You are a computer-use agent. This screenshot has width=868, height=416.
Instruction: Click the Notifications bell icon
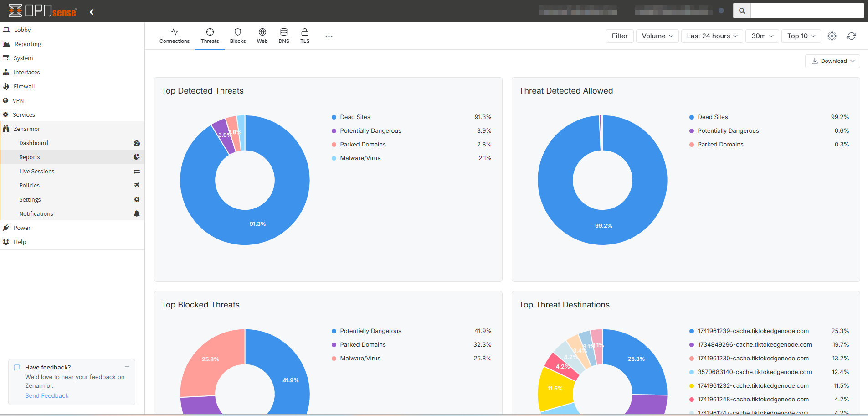pos(137,213)
